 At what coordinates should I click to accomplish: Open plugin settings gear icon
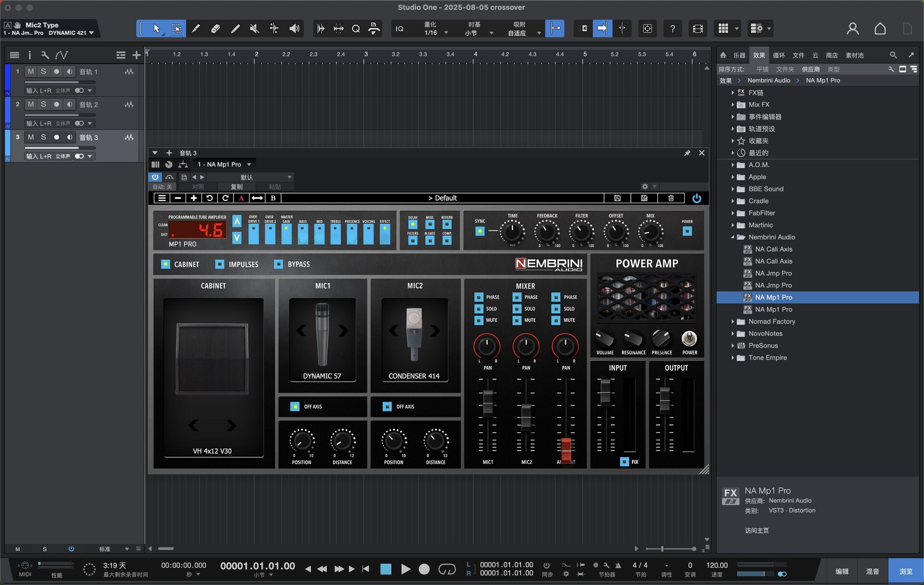click(645, 186)
